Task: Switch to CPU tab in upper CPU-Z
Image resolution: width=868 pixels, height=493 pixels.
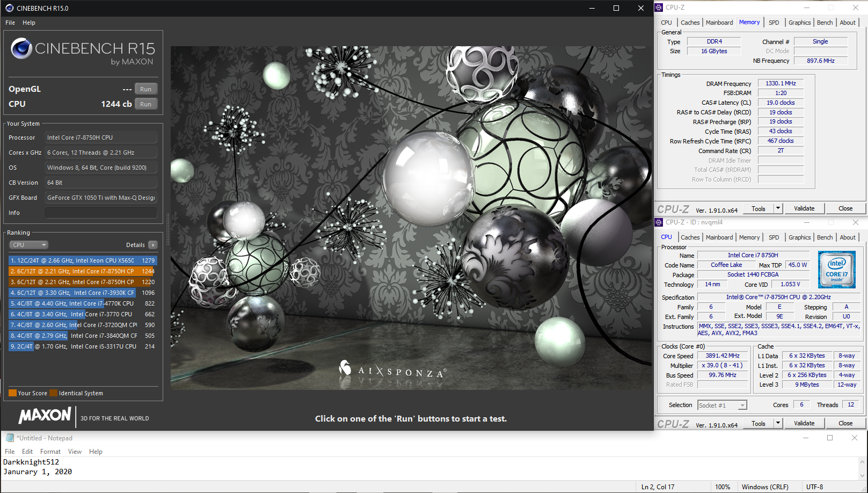Action: tap(666, 23)
